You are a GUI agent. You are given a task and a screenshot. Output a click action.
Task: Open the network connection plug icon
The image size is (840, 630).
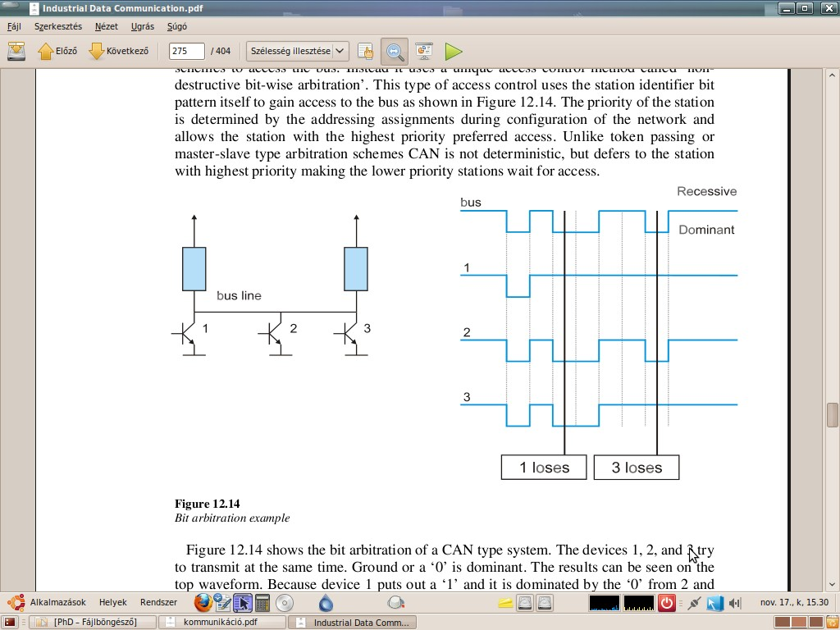pyautogui.click(x=694, y=603)
